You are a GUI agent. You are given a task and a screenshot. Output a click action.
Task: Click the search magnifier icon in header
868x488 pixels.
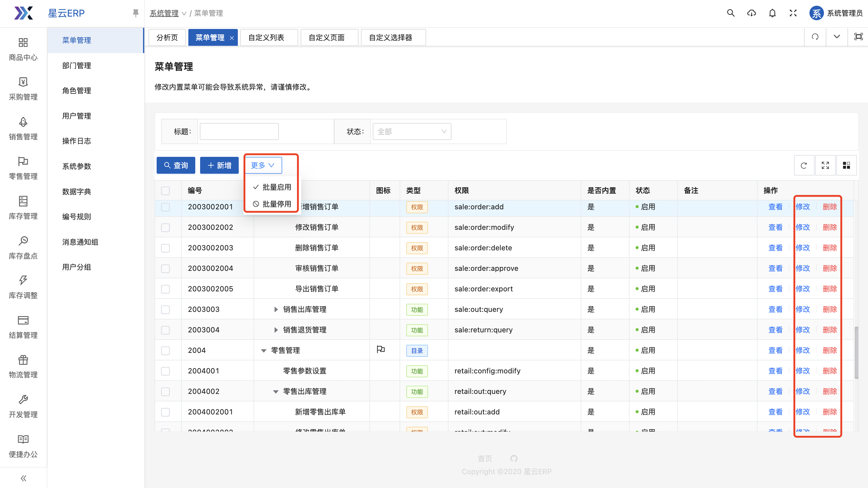730,13
